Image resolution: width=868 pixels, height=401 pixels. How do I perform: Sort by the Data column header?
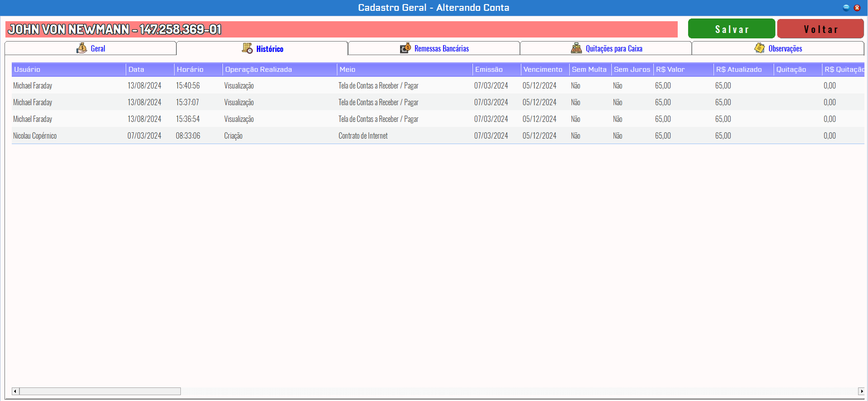tap(150, 70)
